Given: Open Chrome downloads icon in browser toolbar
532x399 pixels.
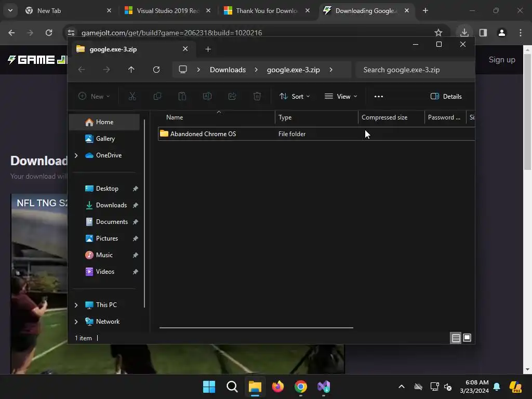Looking at the screenshot, I should [x=464, y=33].
